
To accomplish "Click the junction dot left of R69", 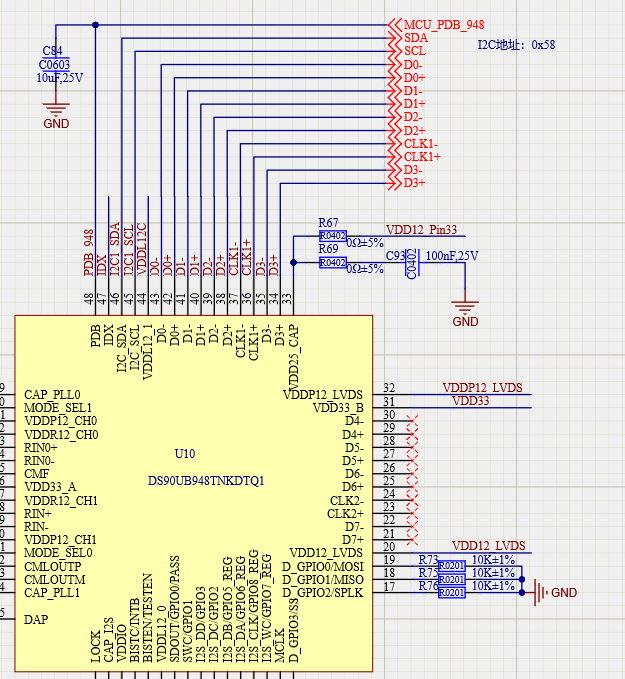I will coord(294,262).
